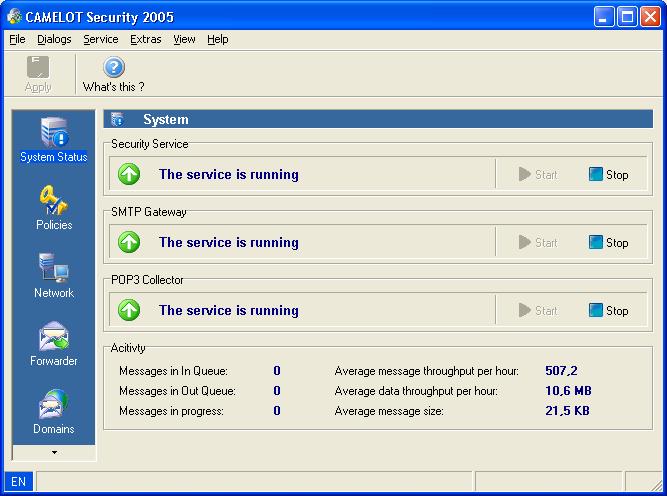Open the Policies key icon

tap(54, 200)
